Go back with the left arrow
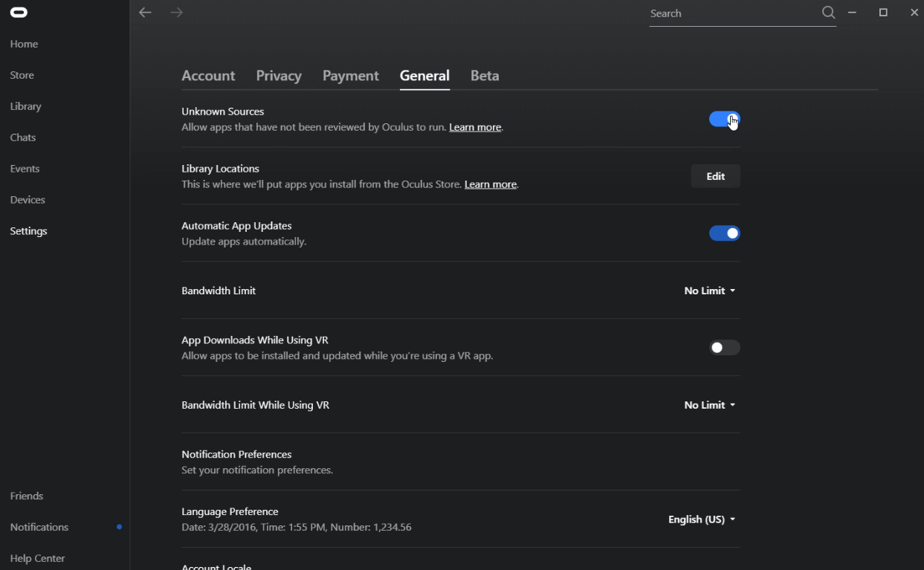 point(145,13)
